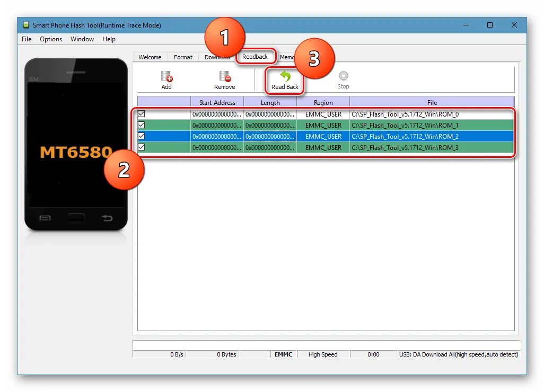544x392 pixels.
Task: Click the 0:00 elapsed time field
Action: pyautogui.click(x=373, y=354)
